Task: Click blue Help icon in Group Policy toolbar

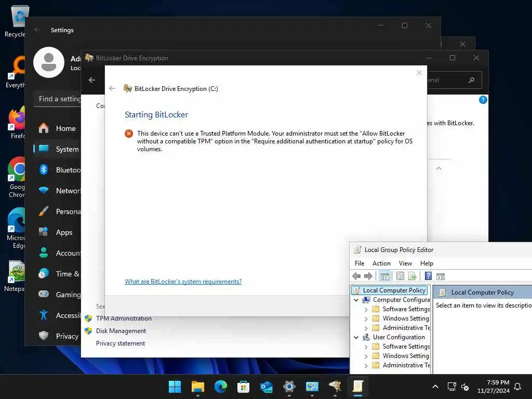Action: 428,276
